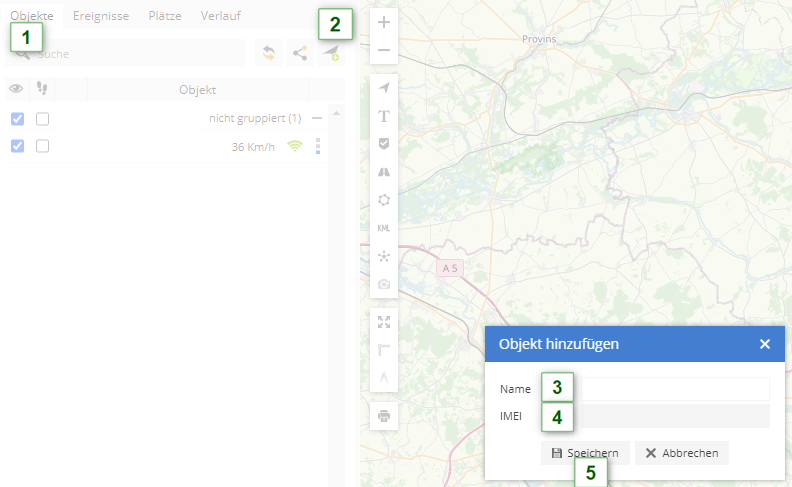Click the share objects icon
The height and width of the screenshot is (487, 792).
[299, 54]
